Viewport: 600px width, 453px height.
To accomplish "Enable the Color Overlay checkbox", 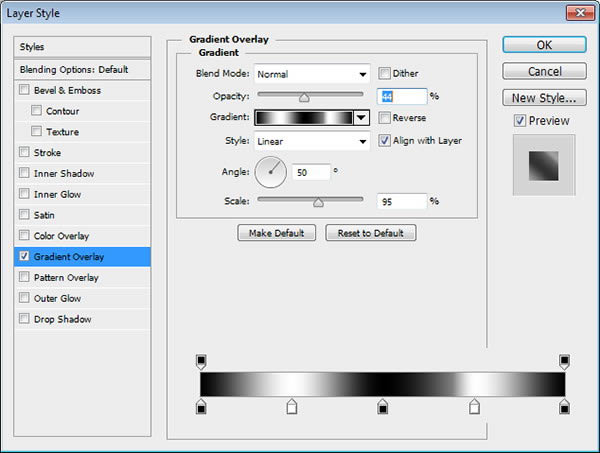I will pyautogui.click(x=24, y=235).
